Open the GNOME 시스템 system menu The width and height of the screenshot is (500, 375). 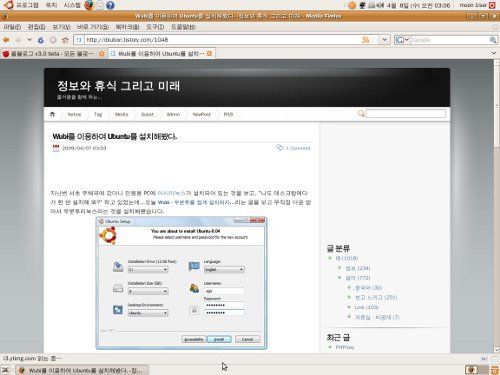pos(72,5)
